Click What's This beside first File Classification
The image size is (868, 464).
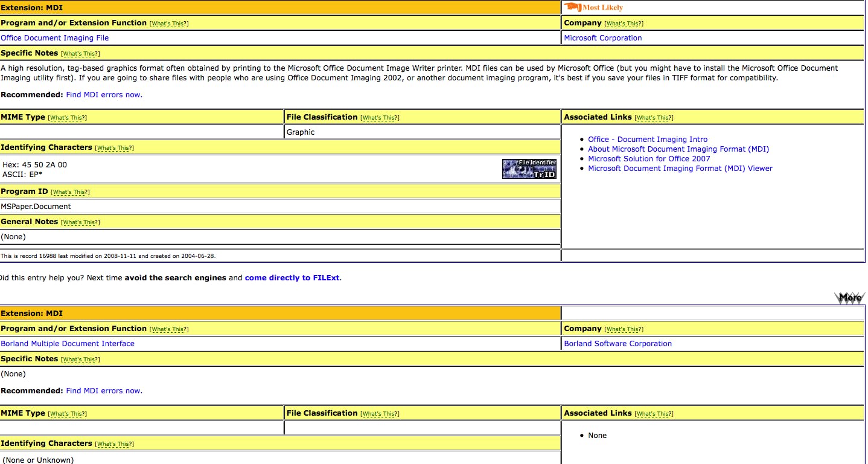tap(380, 118)
